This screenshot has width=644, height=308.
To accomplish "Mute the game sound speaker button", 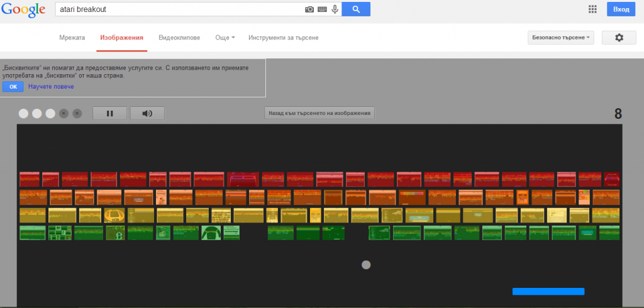I will [147, 113].
